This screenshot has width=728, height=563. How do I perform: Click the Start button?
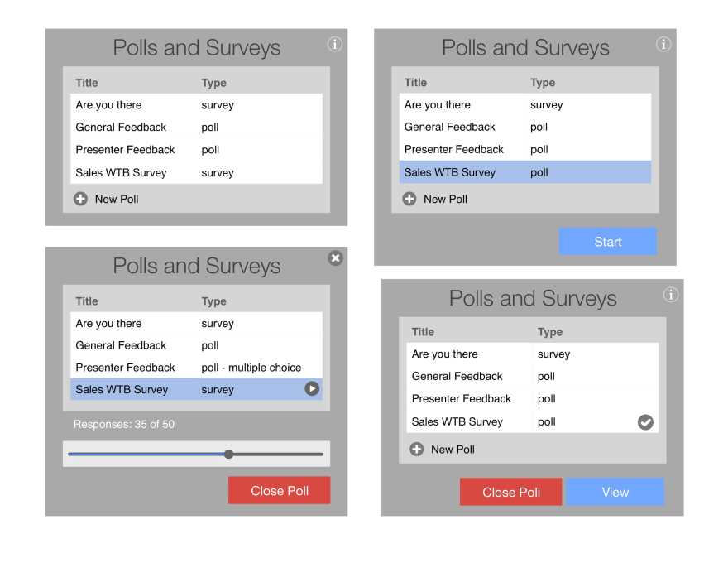tap(607, 242)
